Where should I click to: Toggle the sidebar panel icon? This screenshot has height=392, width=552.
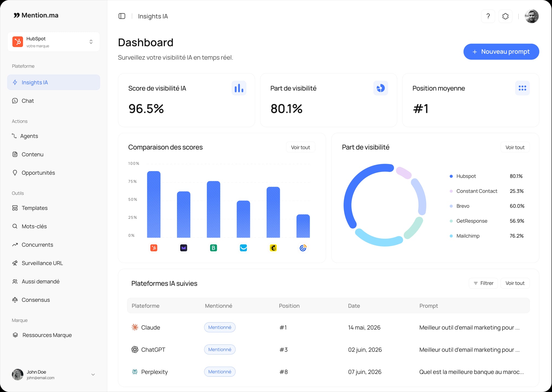pos(122,16)
